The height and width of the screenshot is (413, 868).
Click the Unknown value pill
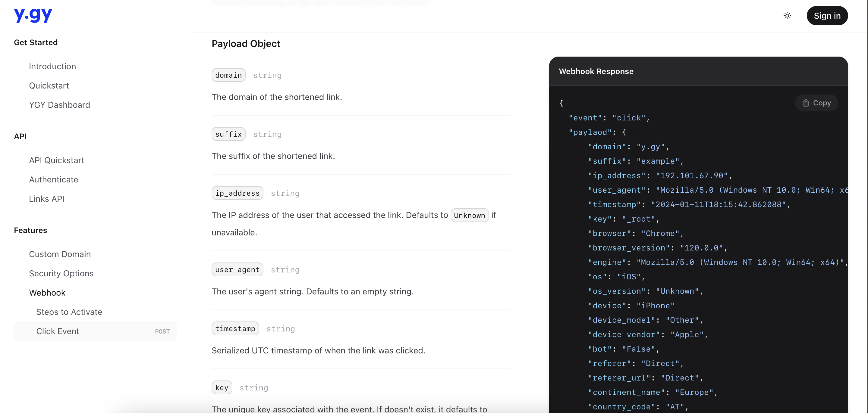point(469,215)
